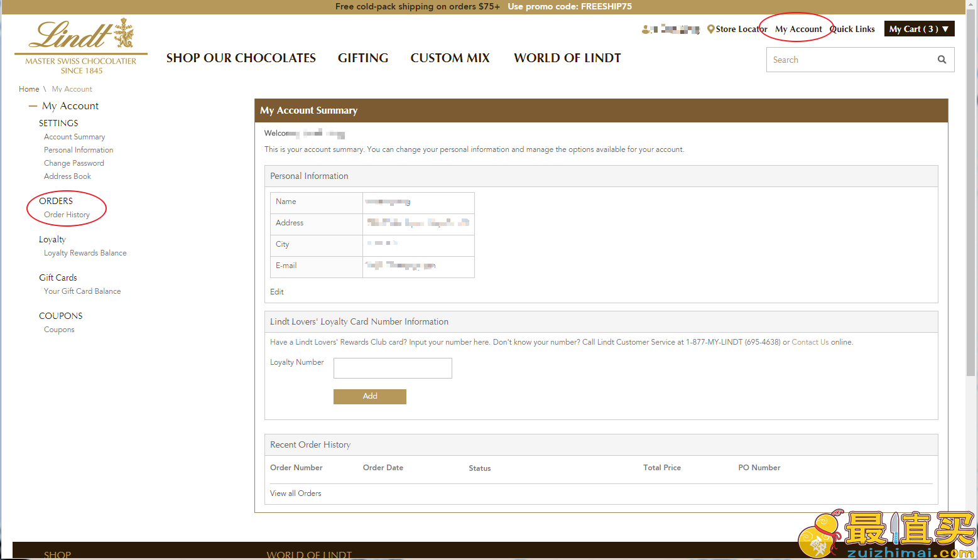Open Loyalty Rewards Balance link
The width and height of the screenshot is (978, 560).
85,253
